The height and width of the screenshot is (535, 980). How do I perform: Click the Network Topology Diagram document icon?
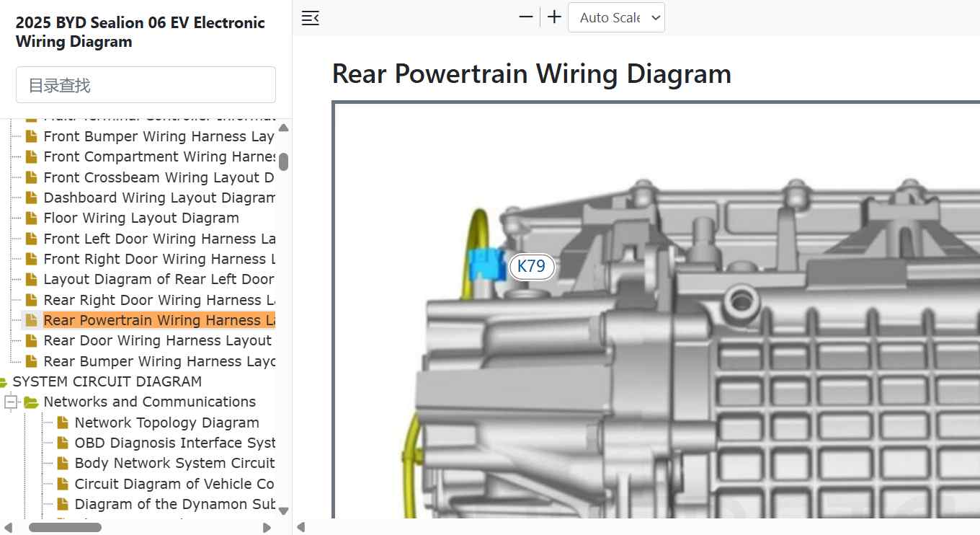coord(63,423)
